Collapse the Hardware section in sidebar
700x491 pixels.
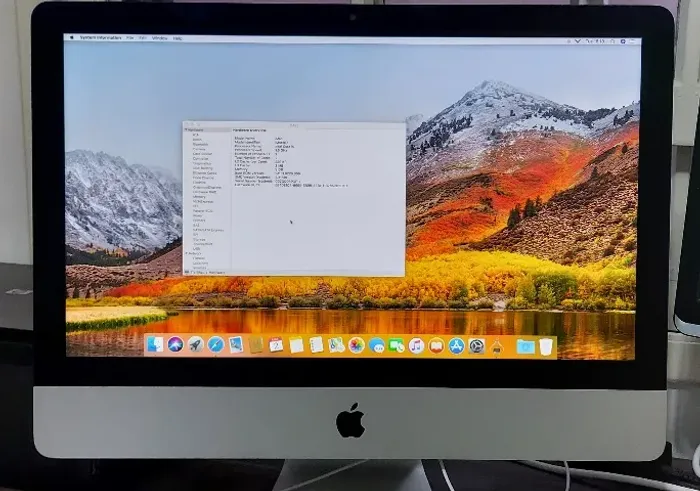186,130
